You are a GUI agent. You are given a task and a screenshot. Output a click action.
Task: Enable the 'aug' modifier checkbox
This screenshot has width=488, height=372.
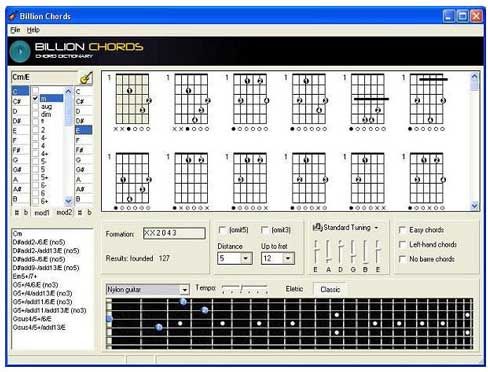coord(35,106)
